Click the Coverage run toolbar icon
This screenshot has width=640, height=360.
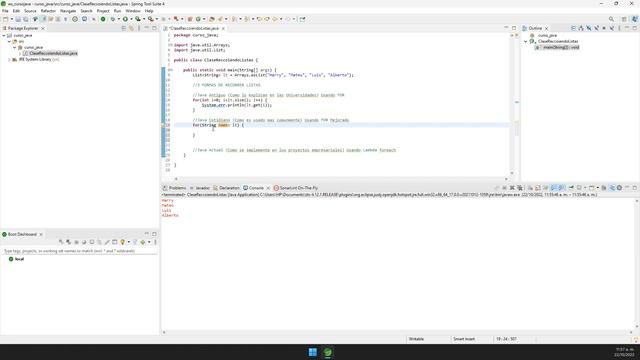coord(138,19)
